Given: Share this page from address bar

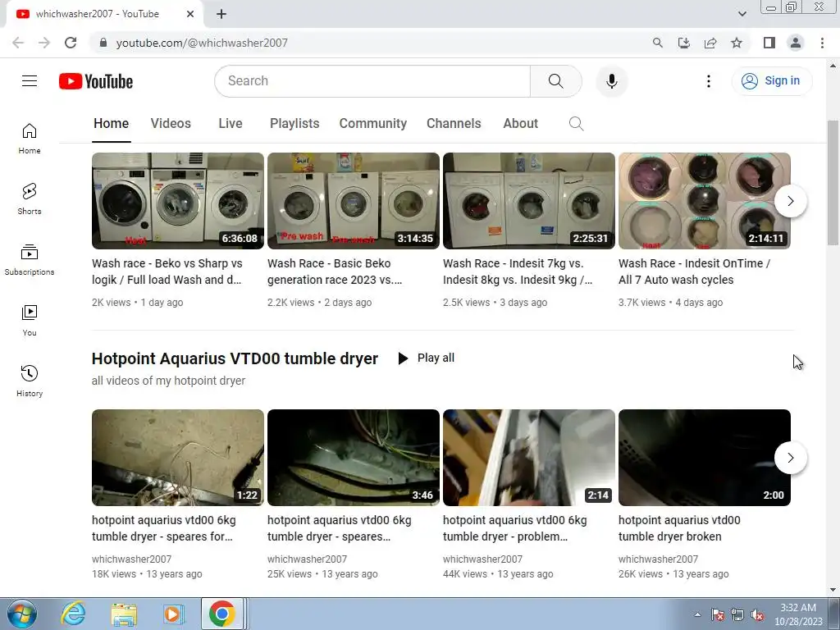Looking at the screenshot, I should click(x=710, y=43).
